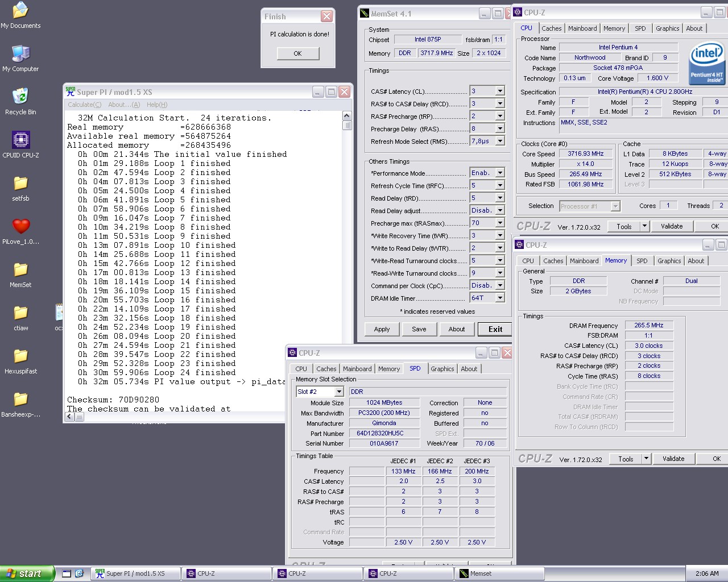Open the Tools dropdown arrow in CPU-Z
728x582 pixels.
tap(644, 226)
